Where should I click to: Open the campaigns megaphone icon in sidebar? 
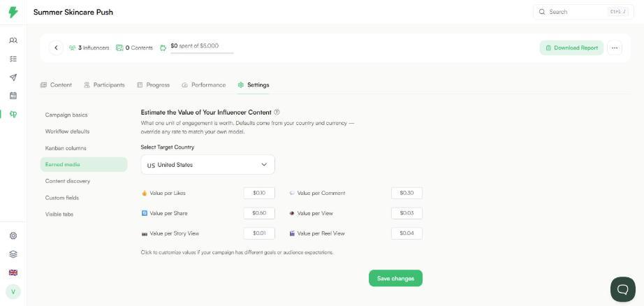(13, 114)
